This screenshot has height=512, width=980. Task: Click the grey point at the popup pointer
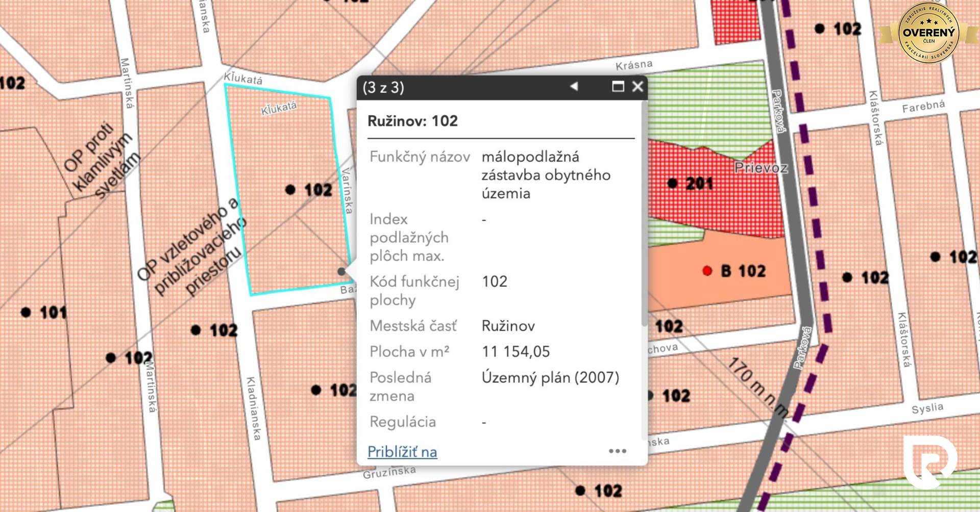pyautogui.click(x=341, y=272)
